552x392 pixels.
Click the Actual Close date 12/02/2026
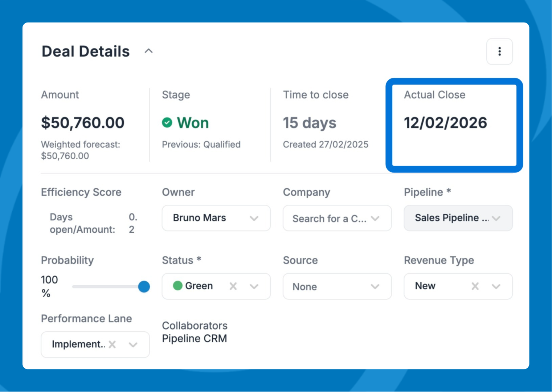point(445,123)
